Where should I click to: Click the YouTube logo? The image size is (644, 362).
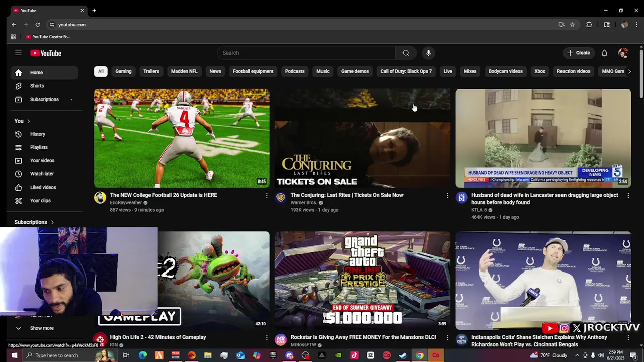tap(45, 53)
